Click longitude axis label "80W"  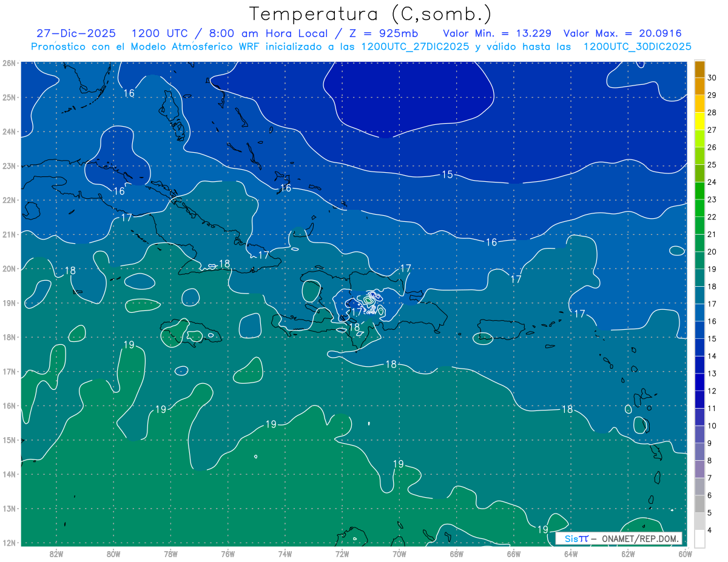point(113,554)
